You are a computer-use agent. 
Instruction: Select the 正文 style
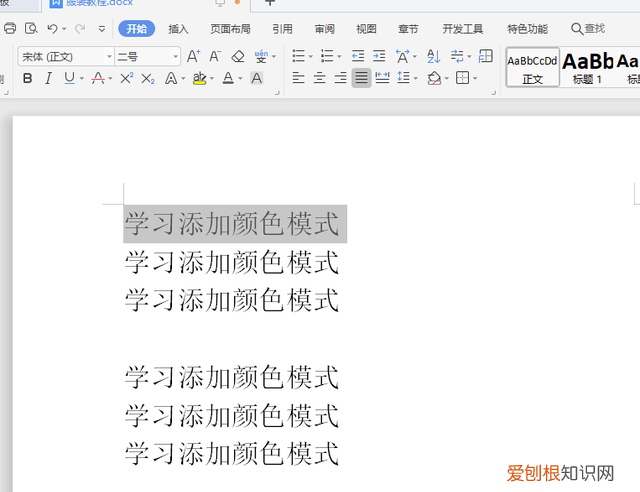(x=533, y=67)
